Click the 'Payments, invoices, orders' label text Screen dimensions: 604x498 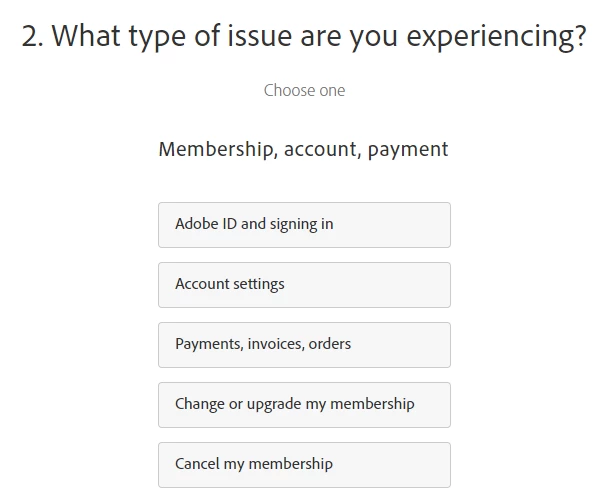pos(263,344)
